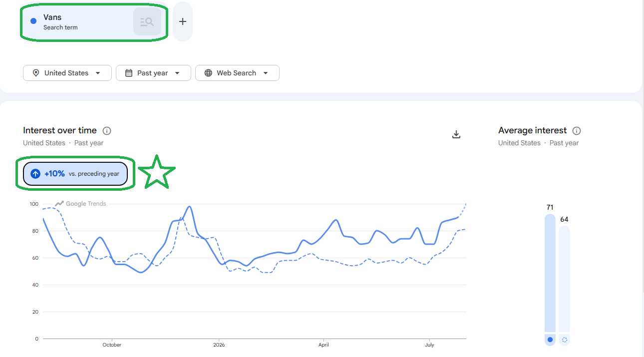Image resolution: width=644 pixels, height=357 pixels.
Task: Click the 64 preceding-year average bar
Action: (x=564, y=279)
